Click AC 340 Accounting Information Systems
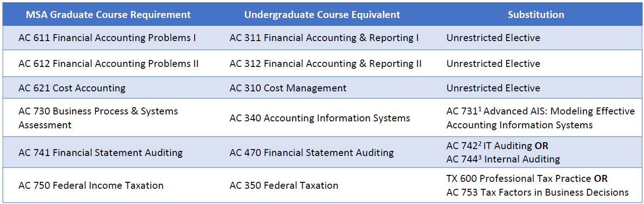This screenshot has height=204, width=644. 320,118
